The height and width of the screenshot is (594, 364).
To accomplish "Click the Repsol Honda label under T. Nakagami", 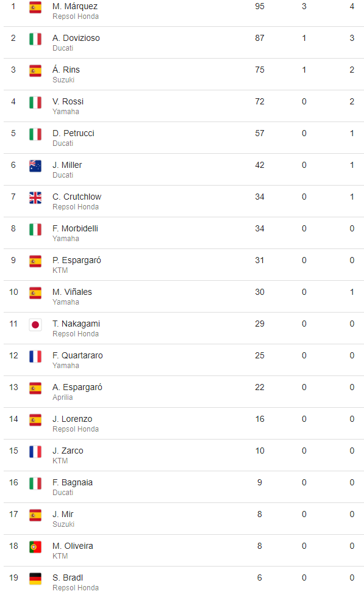I will click(76, 334).
